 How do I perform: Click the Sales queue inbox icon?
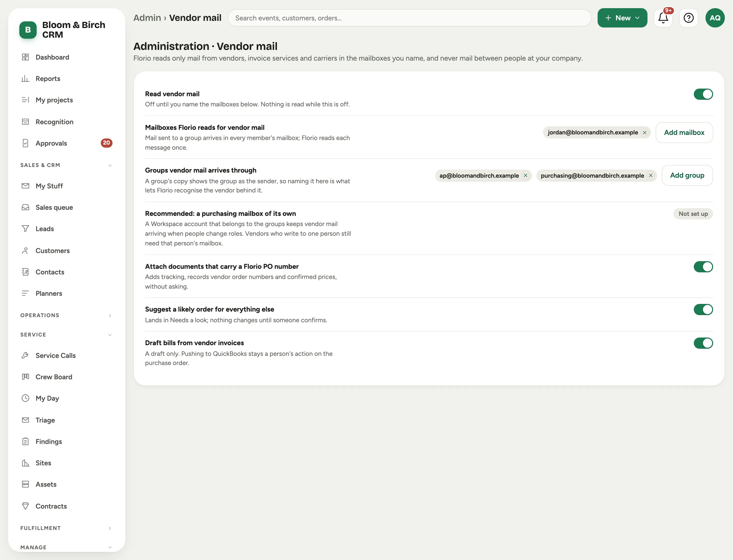pos(25,207)
